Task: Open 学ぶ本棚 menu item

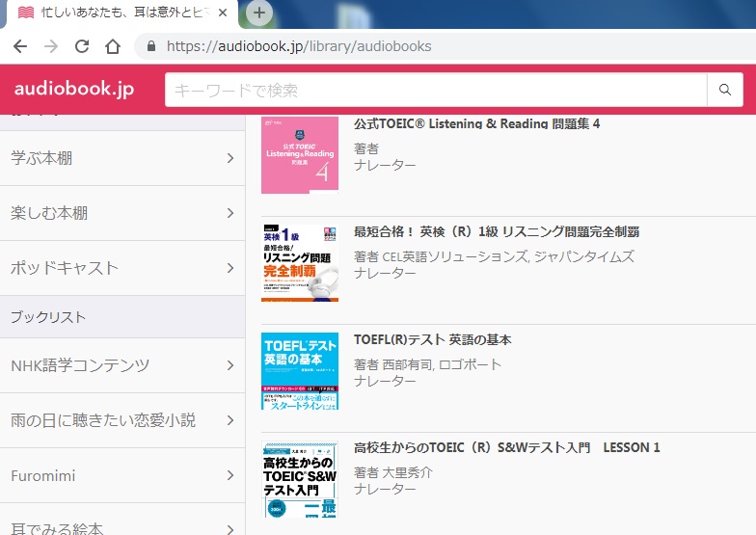Action: (x=122, y=158)
